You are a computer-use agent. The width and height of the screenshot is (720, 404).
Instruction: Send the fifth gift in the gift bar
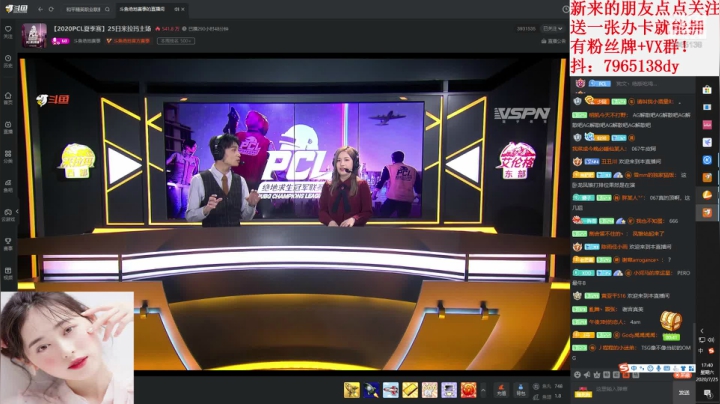pyautogui.click(x=430, y=390)
